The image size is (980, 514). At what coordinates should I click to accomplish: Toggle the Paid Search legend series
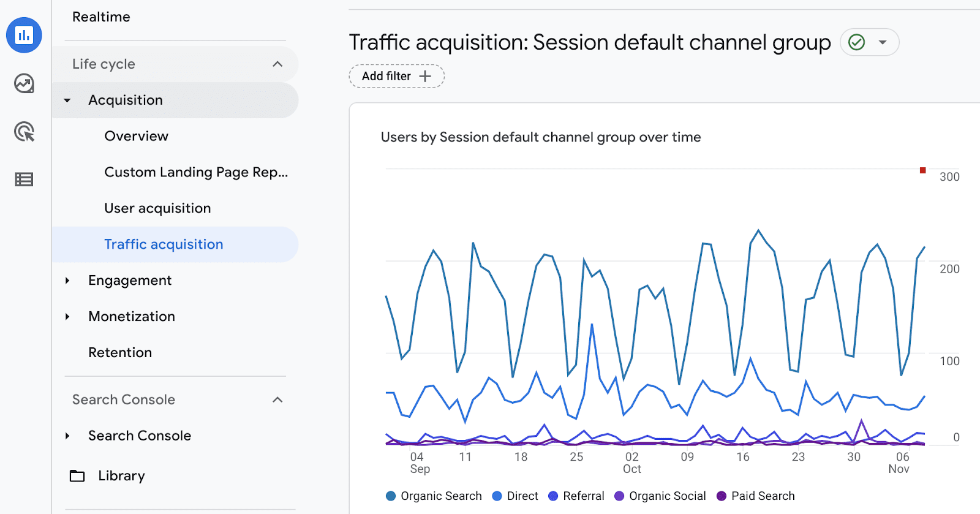pyautogui.click(x=755, y=496)
